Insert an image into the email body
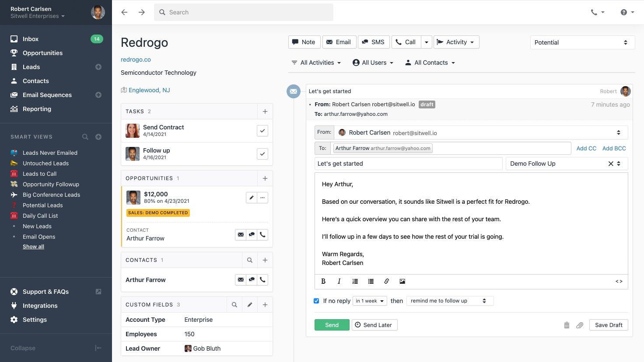The height and width of the screenshot is (362, 644). [402, 281]
